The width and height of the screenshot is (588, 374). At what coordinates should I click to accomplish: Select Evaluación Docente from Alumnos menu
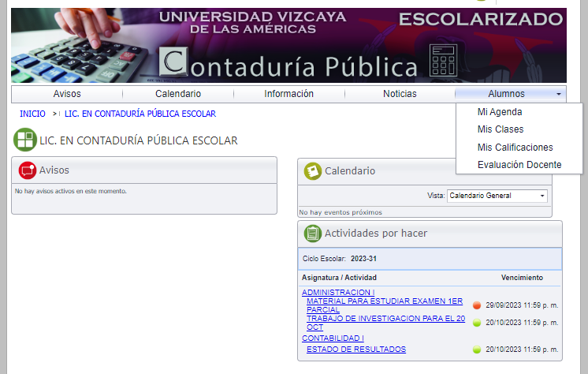tap(519, 164)
